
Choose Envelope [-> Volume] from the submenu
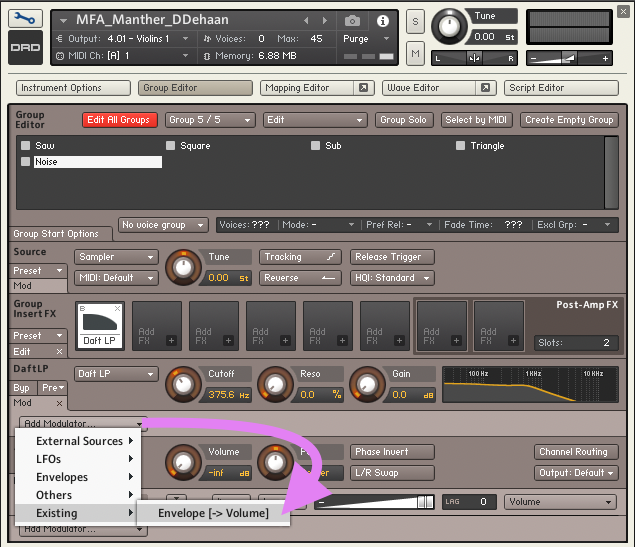tap(212, 513)
